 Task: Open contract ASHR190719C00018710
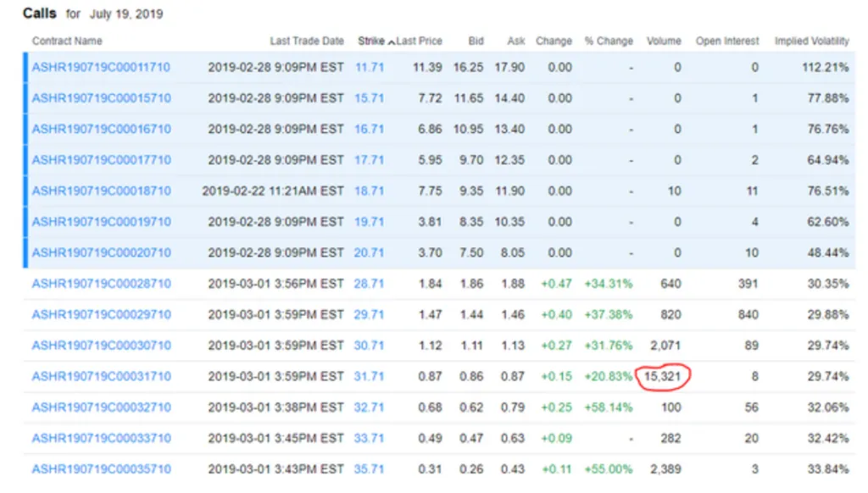coord(101,191)
